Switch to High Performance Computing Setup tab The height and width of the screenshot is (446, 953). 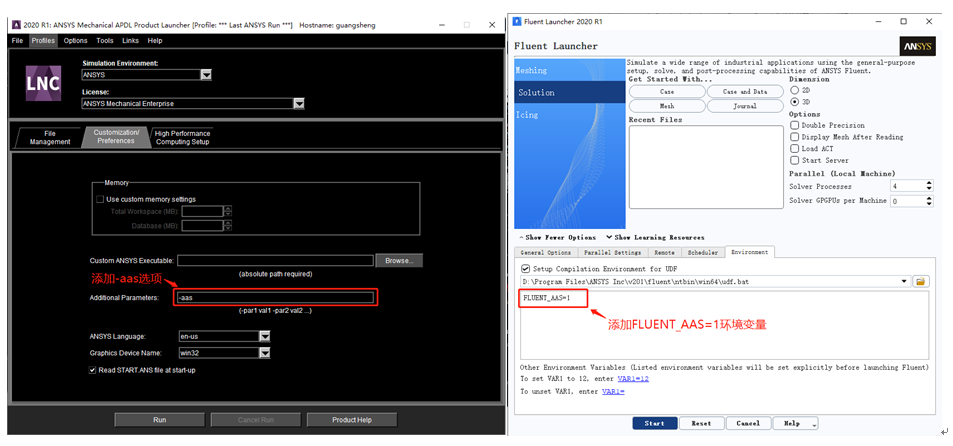point(182,138)
